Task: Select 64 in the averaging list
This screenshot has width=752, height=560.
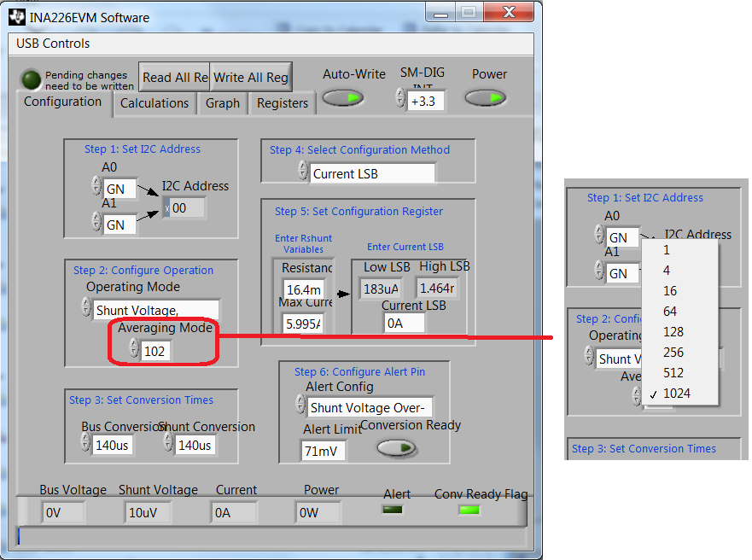Action: point(680,312)
